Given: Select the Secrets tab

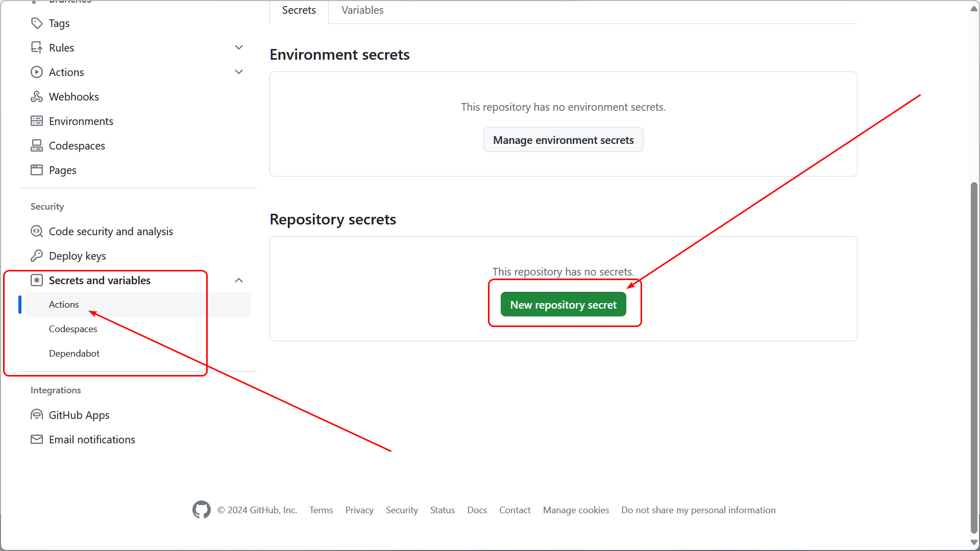Looking at the screenshot, I should (299, 10).
